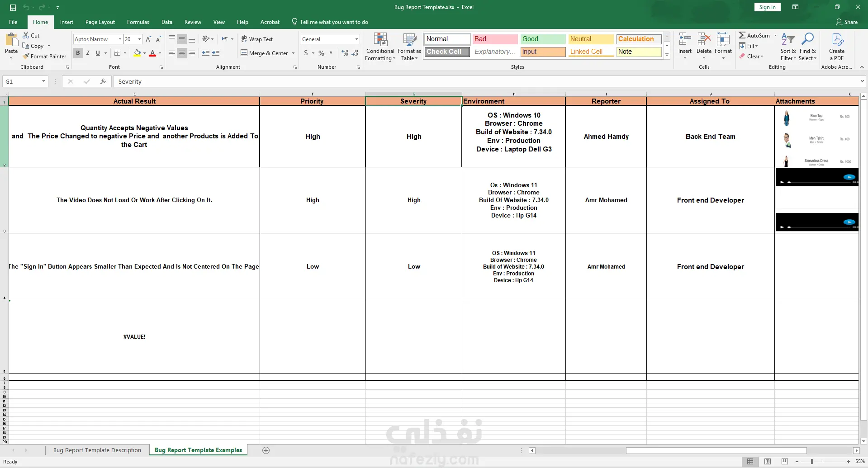Click Increase Decimal icon

pos(345,53)
